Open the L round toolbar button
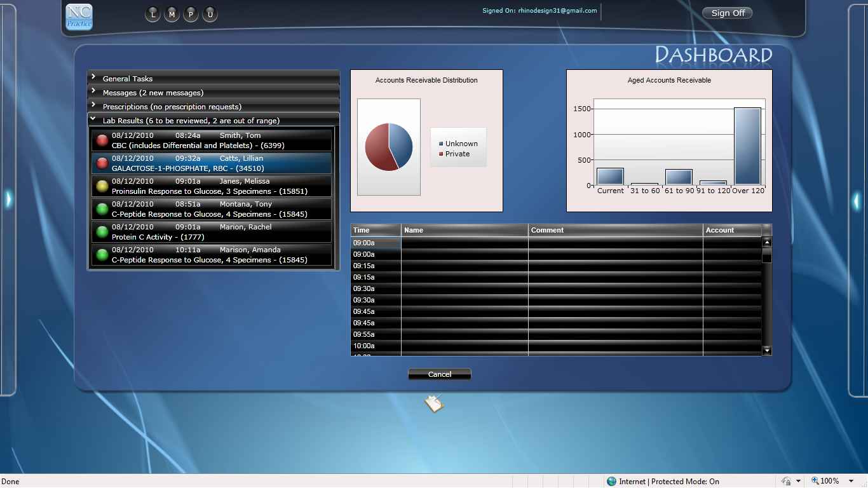Viewport: 868px width, 488px height. [153, 14]
